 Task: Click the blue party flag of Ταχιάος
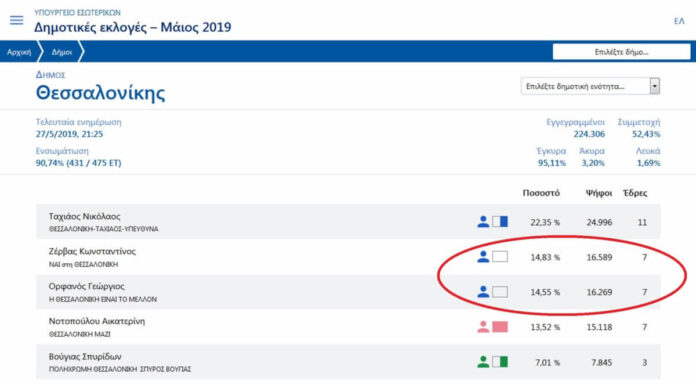click(500, 222)
